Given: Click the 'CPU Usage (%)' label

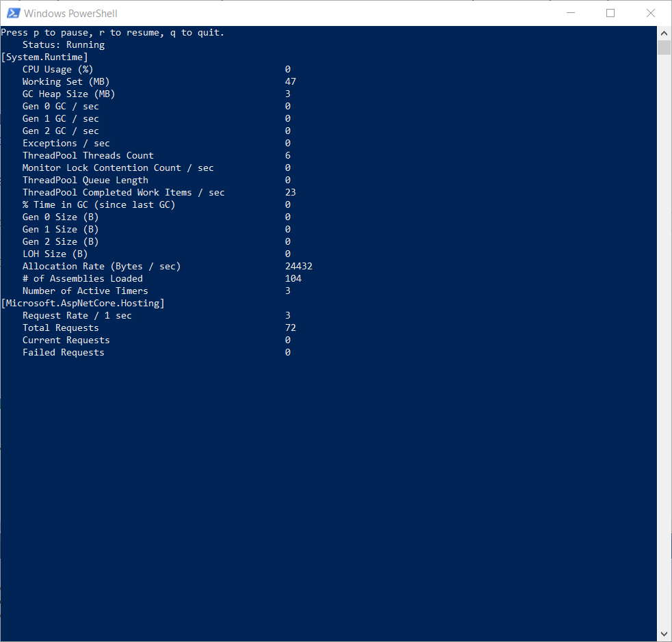Looking at the screenshot, I should tap(58, 70).
